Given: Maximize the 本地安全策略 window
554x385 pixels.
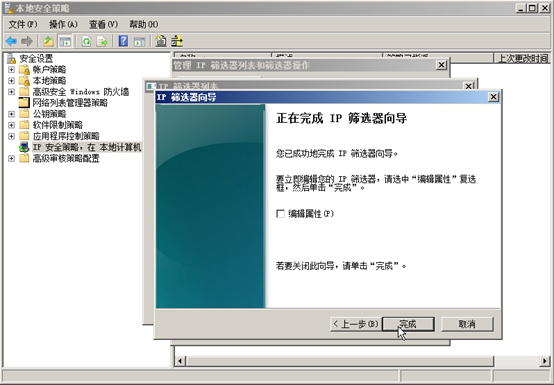Looking at the screenshot, I should click(x=532, y=8).
